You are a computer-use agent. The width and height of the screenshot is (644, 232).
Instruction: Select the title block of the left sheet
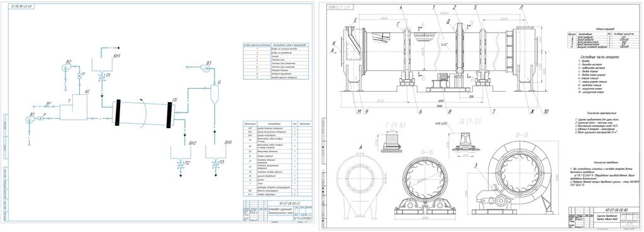coord(277,211)
